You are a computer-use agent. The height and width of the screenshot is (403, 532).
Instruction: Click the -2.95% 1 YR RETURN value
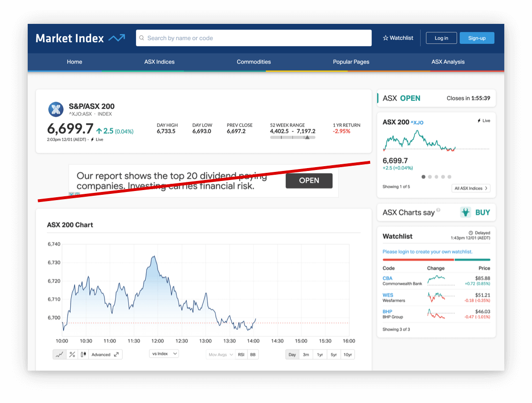click(x=341, y=131)
